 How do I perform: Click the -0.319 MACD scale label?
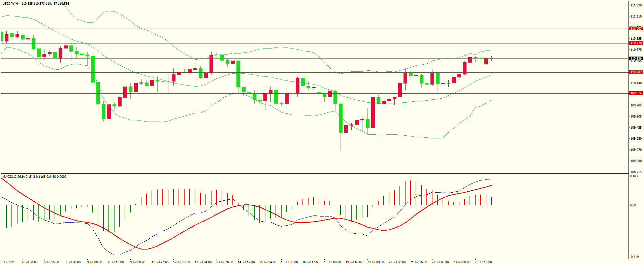(634, 257)
